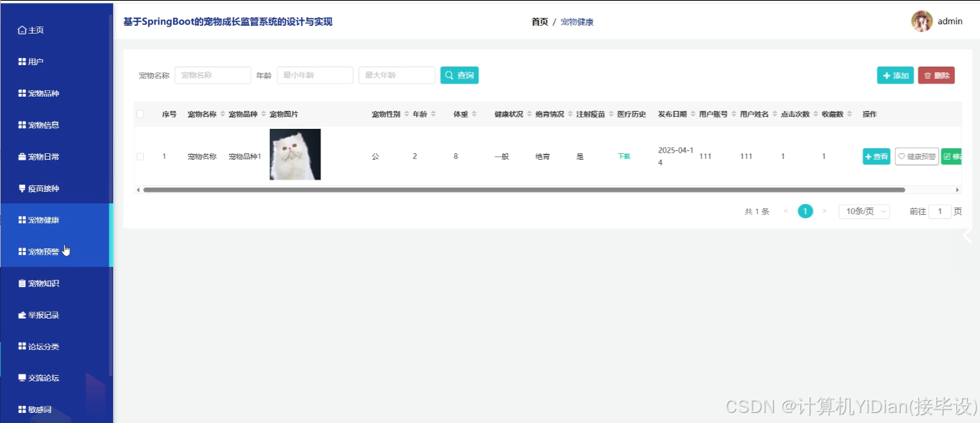Click the 查看 button for the first pet
This screenshot has height=423, width=980.
(876, 156)
